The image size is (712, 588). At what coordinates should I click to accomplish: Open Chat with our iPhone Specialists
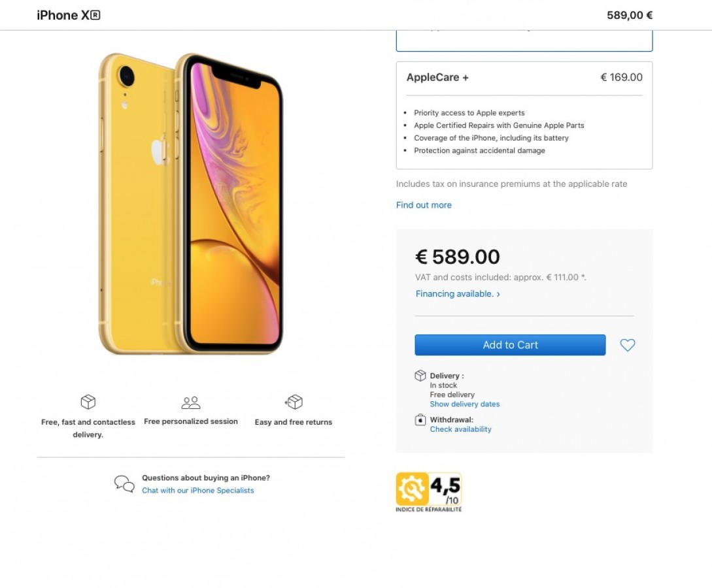pos(198,491)
